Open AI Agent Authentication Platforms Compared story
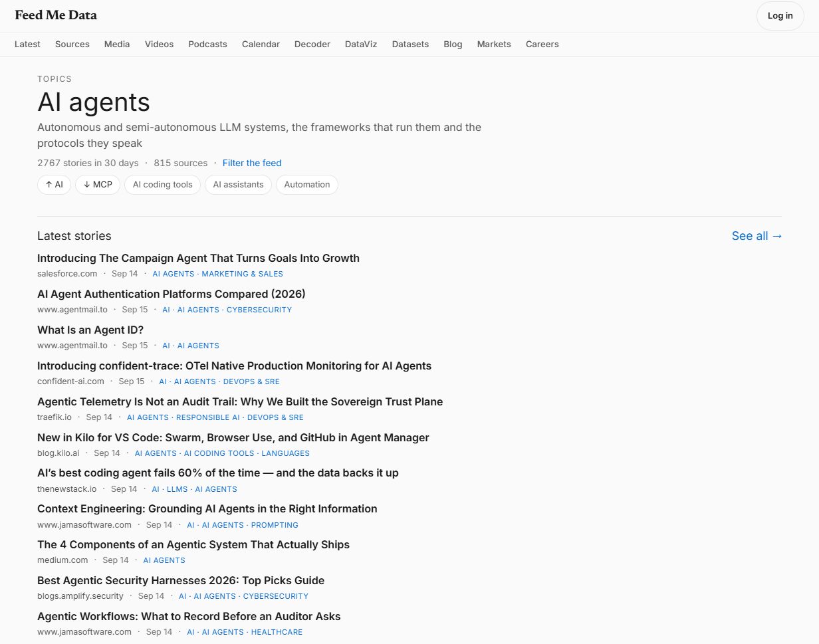The width and height of the screenshot is (819, 644). [172, 294]
